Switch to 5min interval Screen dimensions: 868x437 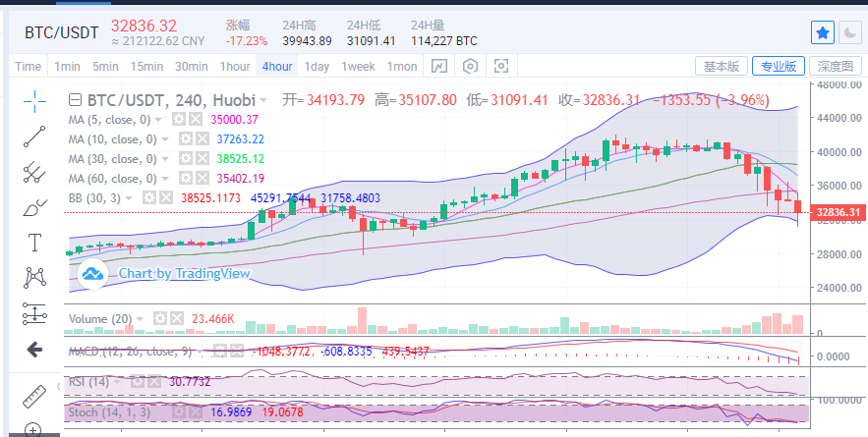pos(105,67)
